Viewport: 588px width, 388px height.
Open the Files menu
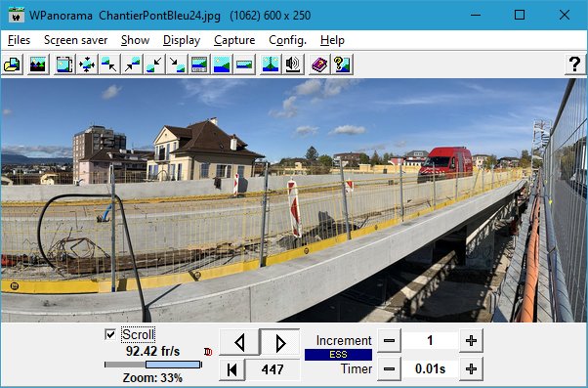click(19, 40)
